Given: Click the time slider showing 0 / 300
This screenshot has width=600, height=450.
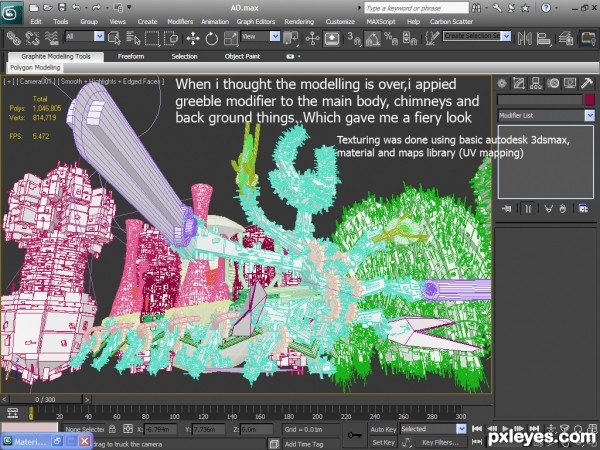Looking at the screenshot, I should click(46, 399).
